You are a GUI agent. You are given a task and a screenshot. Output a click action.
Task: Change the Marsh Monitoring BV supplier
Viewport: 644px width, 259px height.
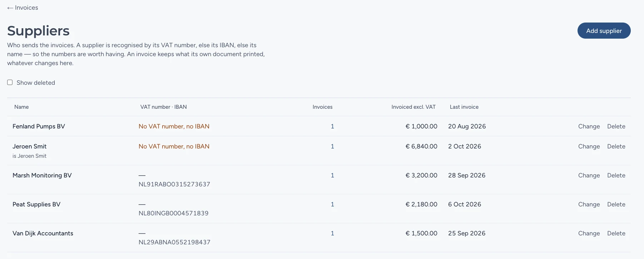point(589,175)
